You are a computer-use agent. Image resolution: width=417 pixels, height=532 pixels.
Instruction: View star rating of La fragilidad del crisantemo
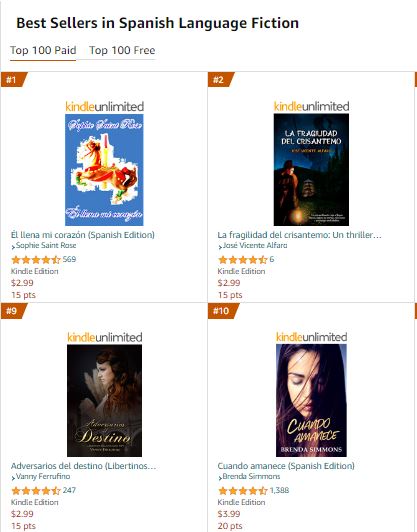(x=243, y=260)
